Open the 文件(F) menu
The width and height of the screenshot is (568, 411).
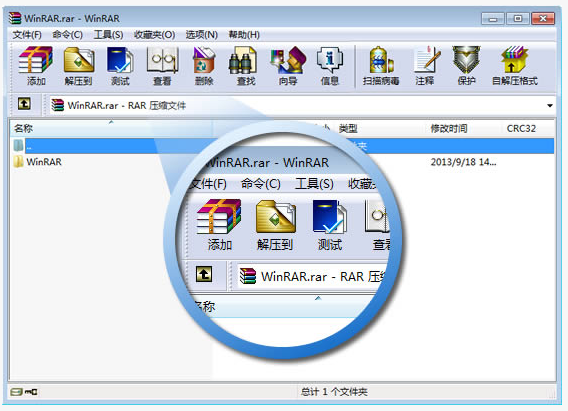(27, 35)
